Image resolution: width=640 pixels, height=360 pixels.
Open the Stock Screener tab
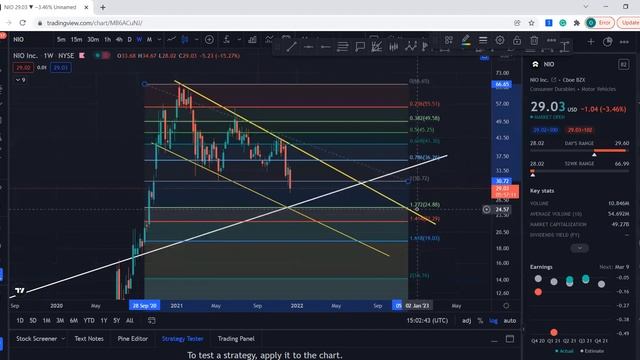pyautogui.click(x=36, y=339)
